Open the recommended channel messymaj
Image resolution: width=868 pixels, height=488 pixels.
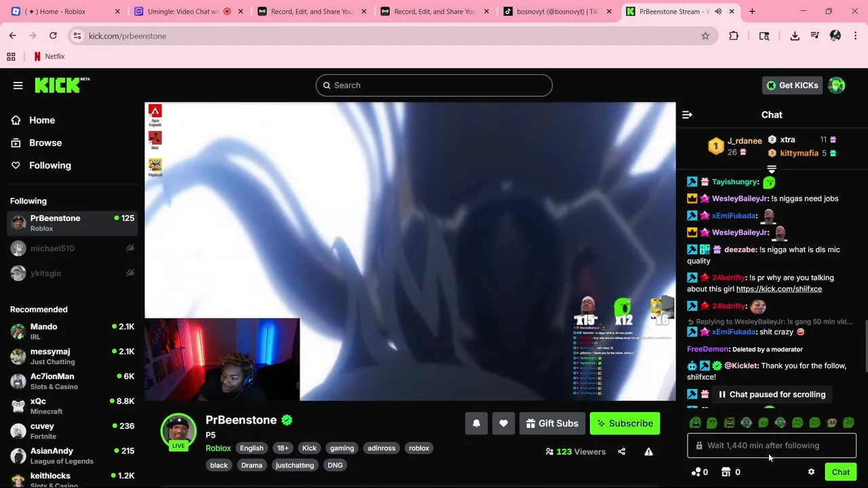click(72, 357)
